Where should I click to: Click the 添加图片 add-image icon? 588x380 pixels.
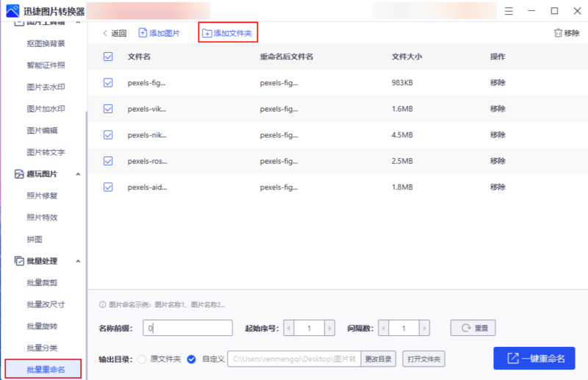[143, 33]
